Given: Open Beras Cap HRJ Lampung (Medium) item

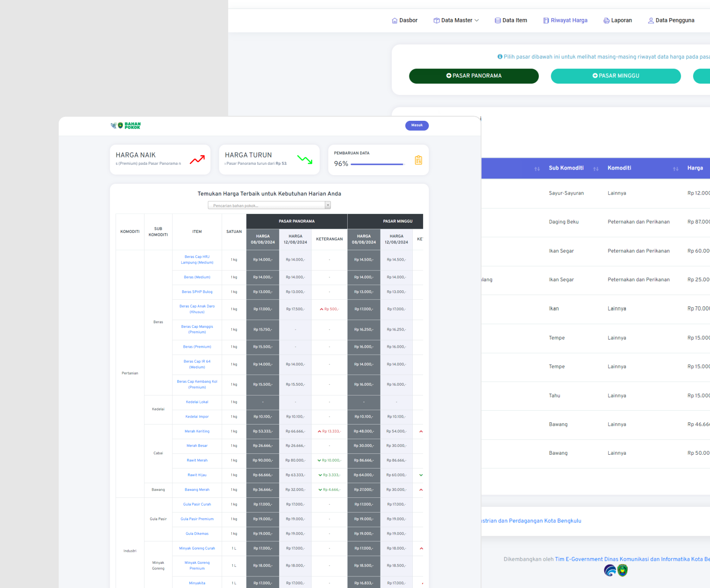Looking at the screenshot, I should pyautogui.click(x=197, y=260).
